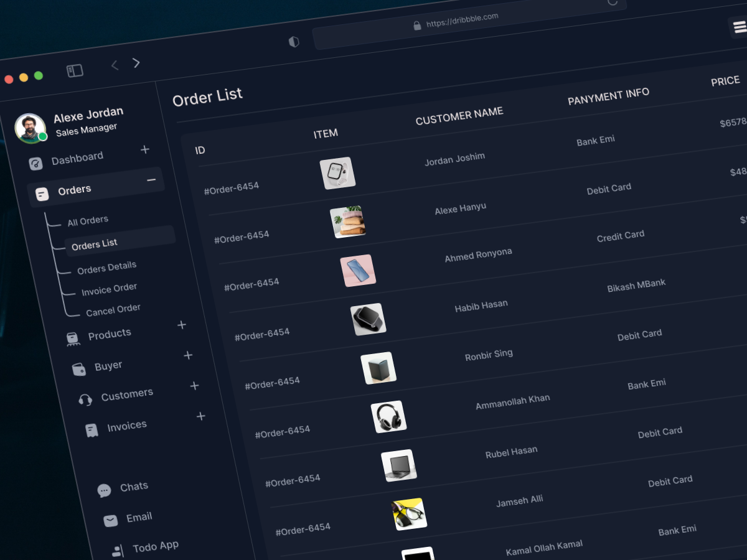Click Bikash MBank payment info
This screenshot has width=747, height=560.
(x=636, y=286)
